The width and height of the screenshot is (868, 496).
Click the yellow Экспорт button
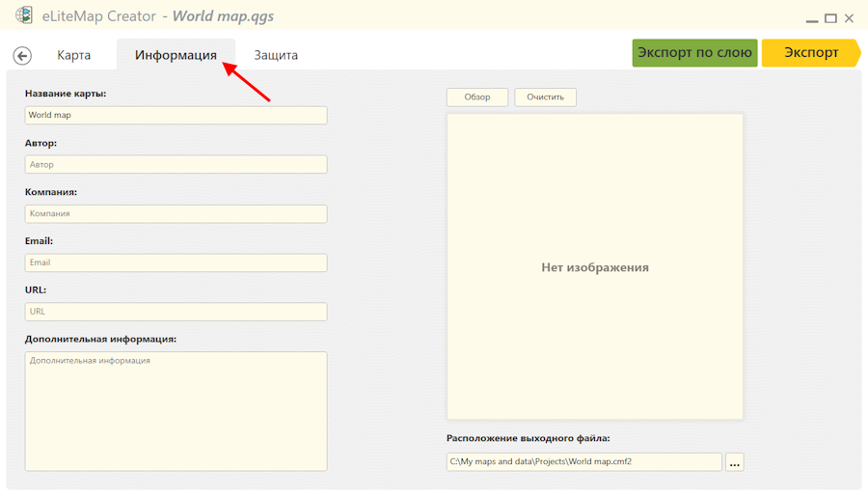(810, 53)
